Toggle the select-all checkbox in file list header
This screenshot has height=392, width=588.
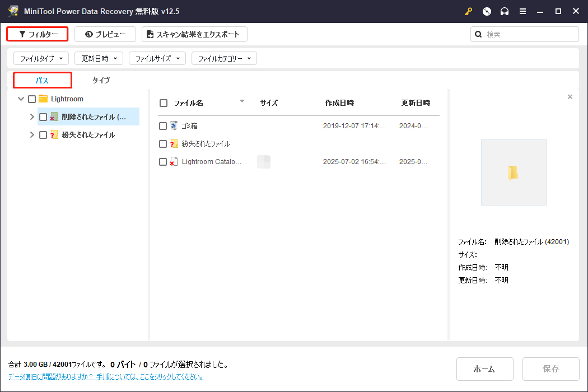(164, 103)
